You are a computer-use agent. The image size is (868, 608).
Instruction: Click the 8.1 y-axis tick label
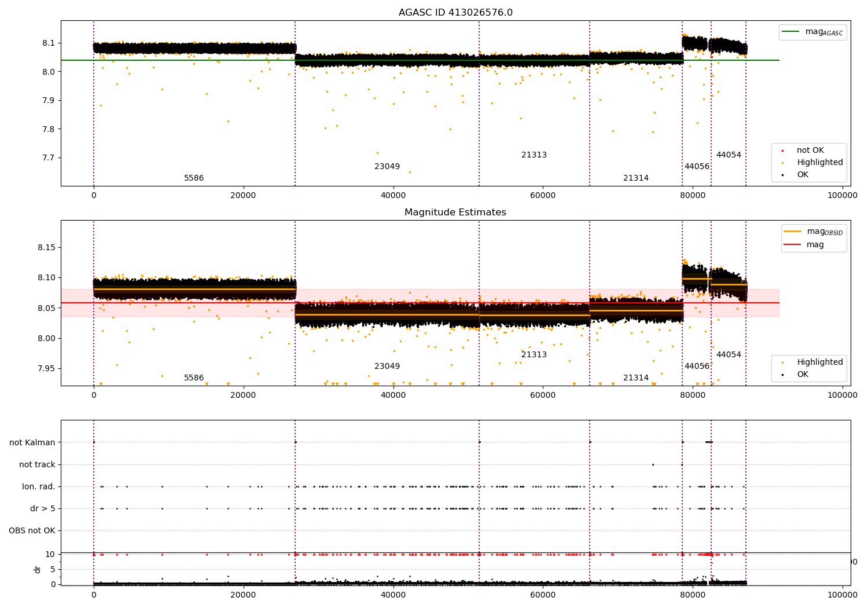(x=48, y=43)
